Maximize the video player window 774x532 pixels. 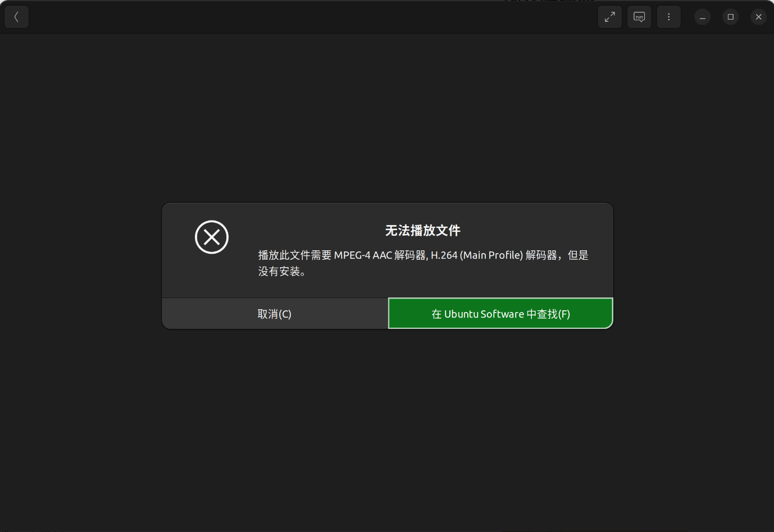click(730, 17)
